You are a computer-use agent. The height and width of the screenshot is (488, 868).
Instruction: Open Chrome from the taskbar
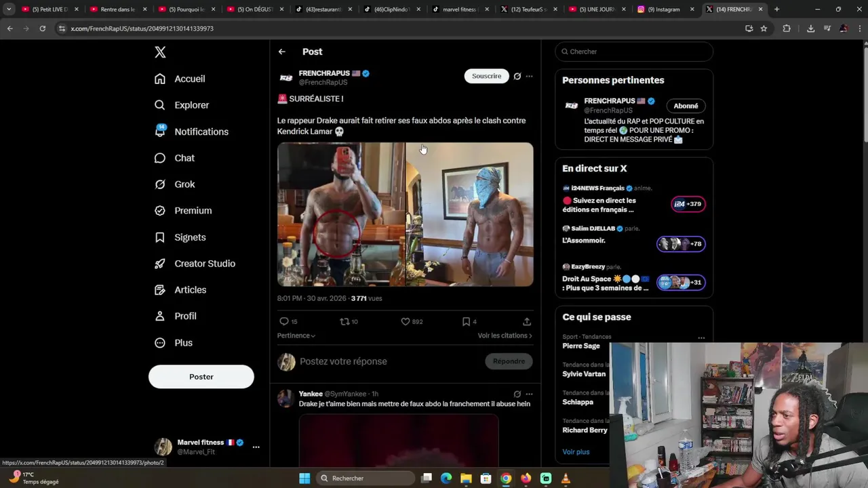(x=506, y=479)
